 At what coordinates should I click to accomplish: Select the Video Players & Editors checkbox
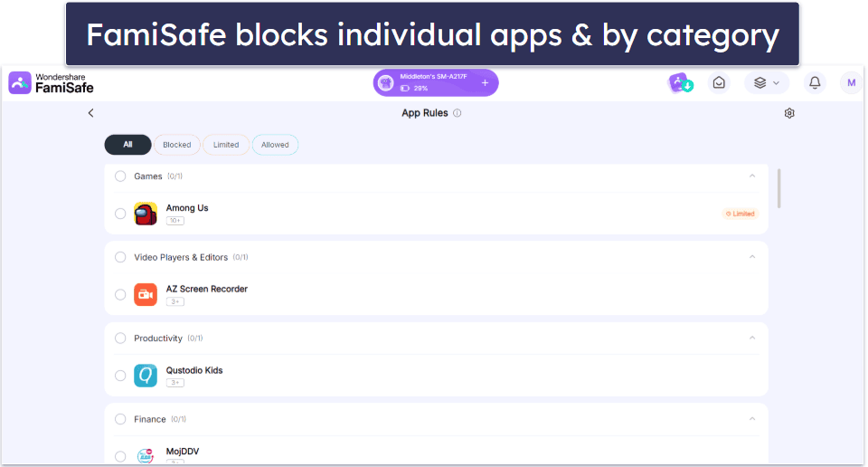tap(120, 257)
